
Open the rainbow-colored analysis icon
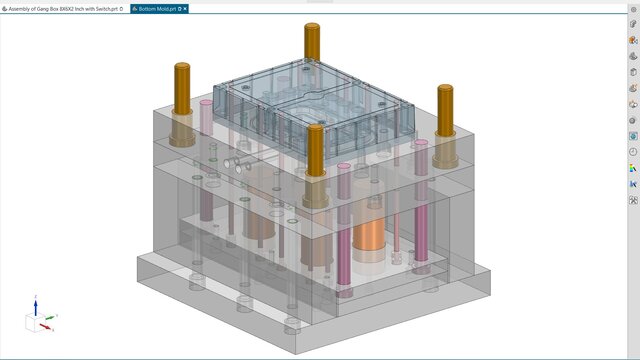tap(633, 168)
